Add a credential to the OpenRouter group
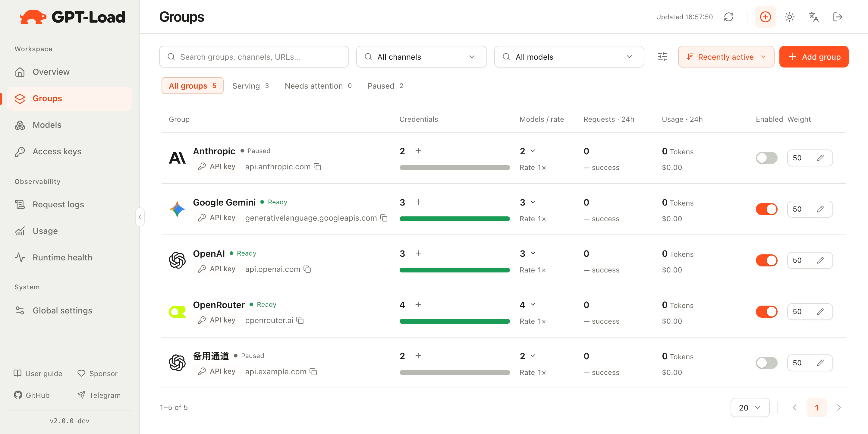 click(418, 304)
